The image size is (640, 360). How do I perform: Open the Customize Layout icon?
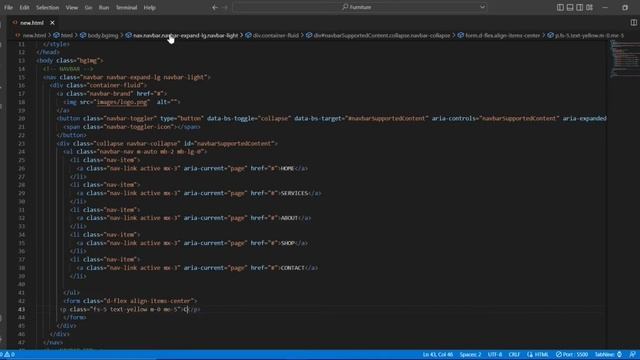(589, 7)
